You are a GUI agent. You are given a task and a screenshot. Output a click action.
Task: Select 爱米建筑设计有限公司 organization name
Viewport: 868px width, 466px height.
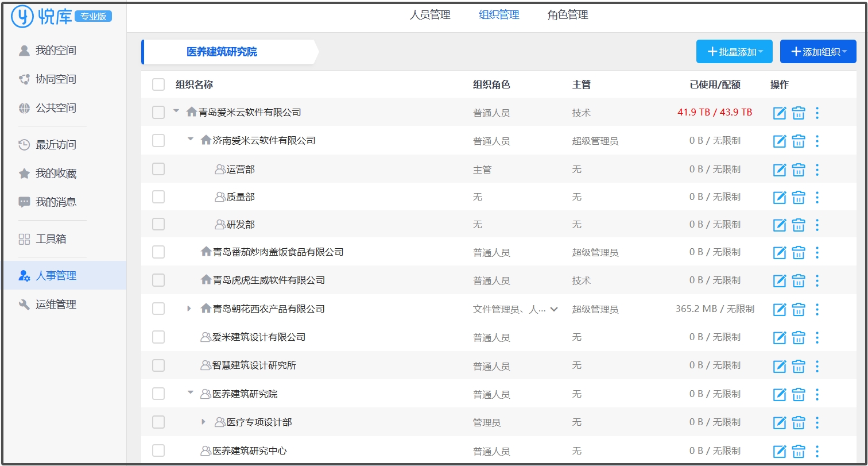tap(259, 337)
